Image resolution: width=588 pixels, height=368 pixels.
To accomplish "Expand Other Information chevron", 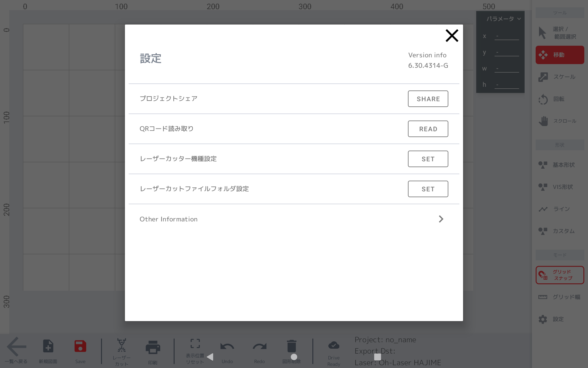I will 441,219.
